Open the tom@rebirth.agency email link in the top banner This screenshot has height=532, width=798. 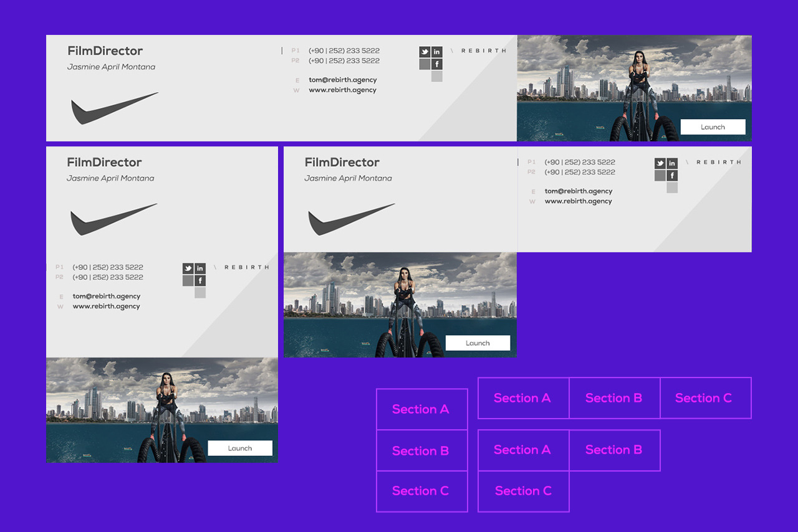pyautogui.click(x=342, y=80)
